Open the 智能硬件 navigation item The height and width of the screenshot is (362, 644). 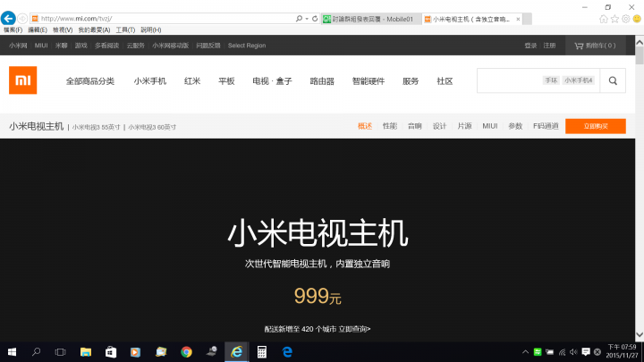369,81
